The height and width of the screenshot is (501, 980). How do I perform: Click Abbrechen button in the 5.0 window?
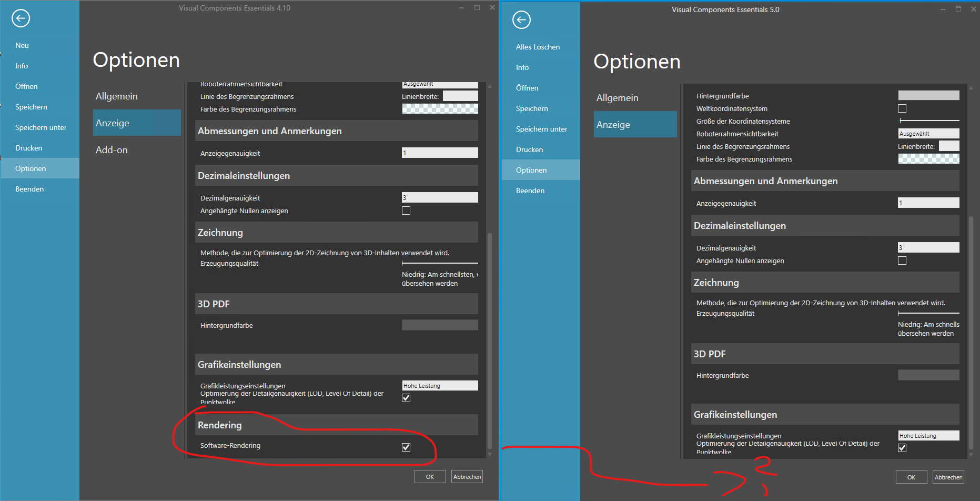(x=948, y=477)
